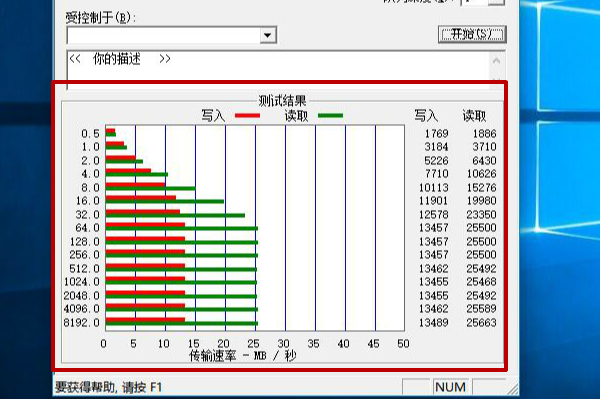Open the 受控制于(B) dropdown arrow

click(268, 35)
